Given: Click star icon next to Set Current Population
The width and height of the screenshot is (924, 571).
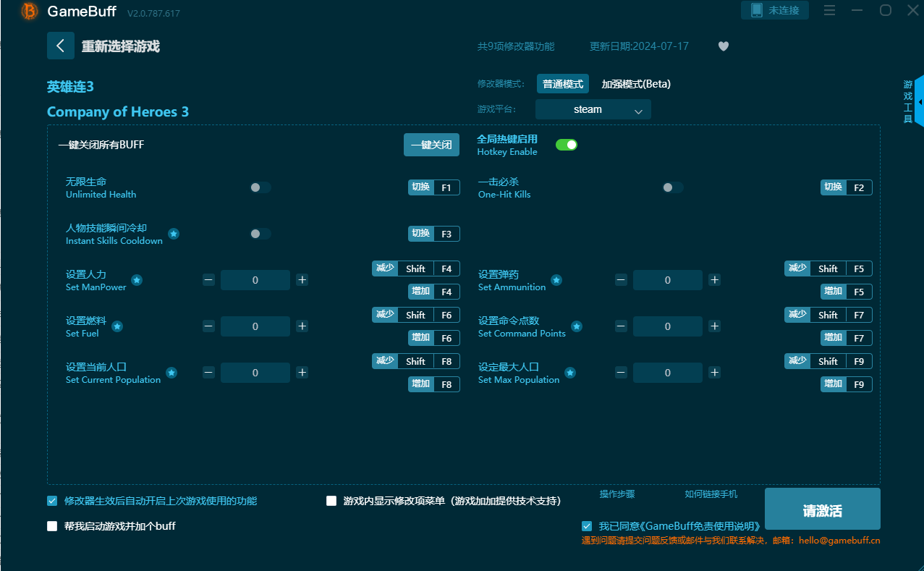Looking at the screenshot, I should pos(171,373).
